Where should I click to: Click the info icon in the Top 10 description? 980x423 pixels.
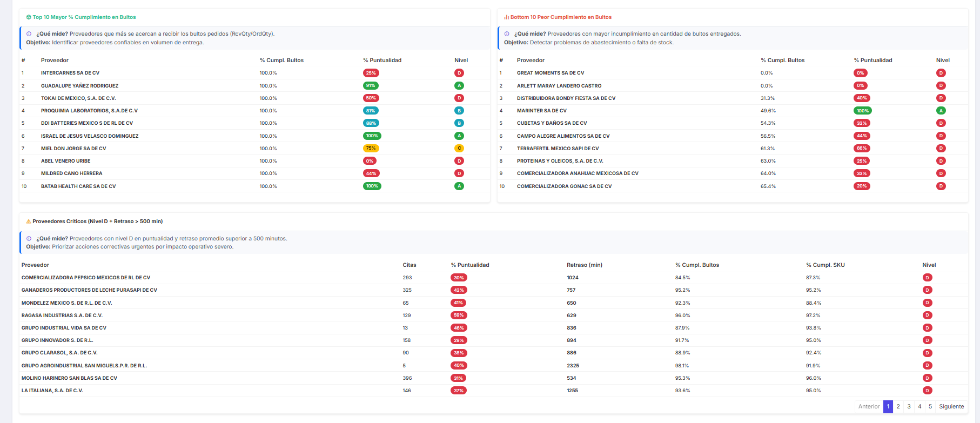(29, 33)
